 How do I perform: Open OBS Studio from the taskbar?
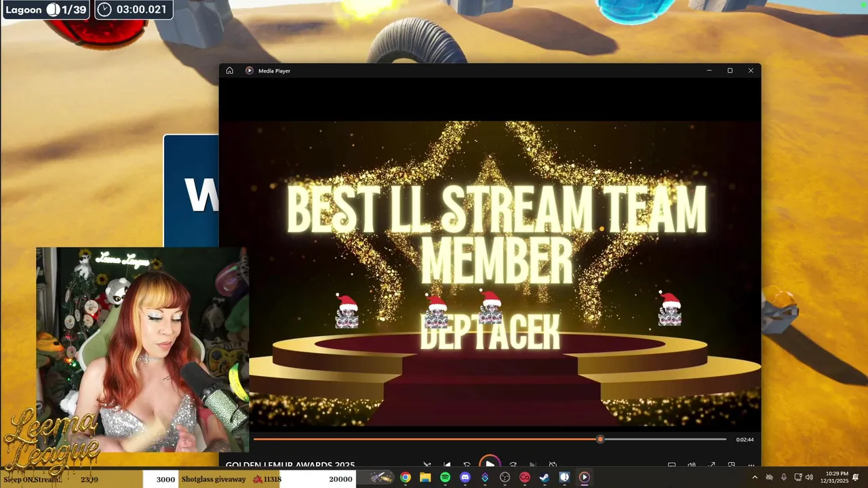[505, 478]
